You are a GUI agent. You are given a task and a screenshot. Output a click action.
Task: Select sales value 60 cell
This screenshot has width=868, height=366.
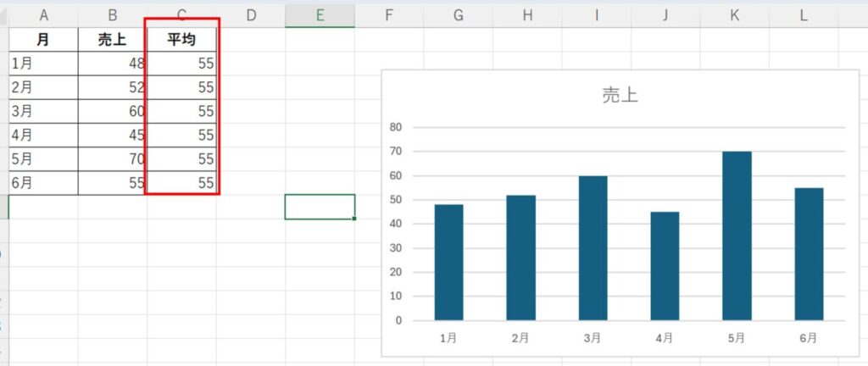coord(113,111)
